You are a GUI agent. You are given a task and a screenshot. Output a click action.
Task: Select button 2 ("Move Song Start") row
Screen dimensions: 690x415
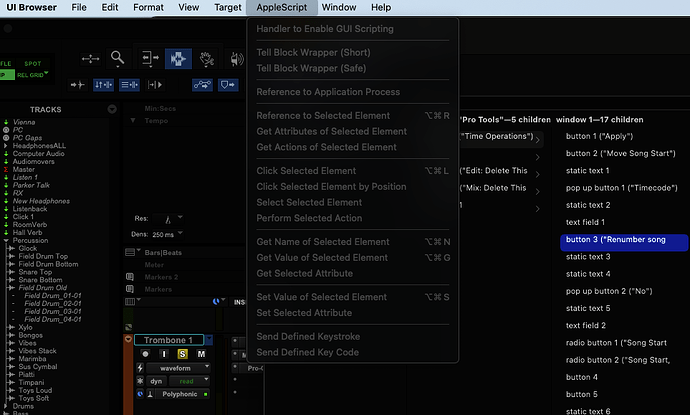620,153
